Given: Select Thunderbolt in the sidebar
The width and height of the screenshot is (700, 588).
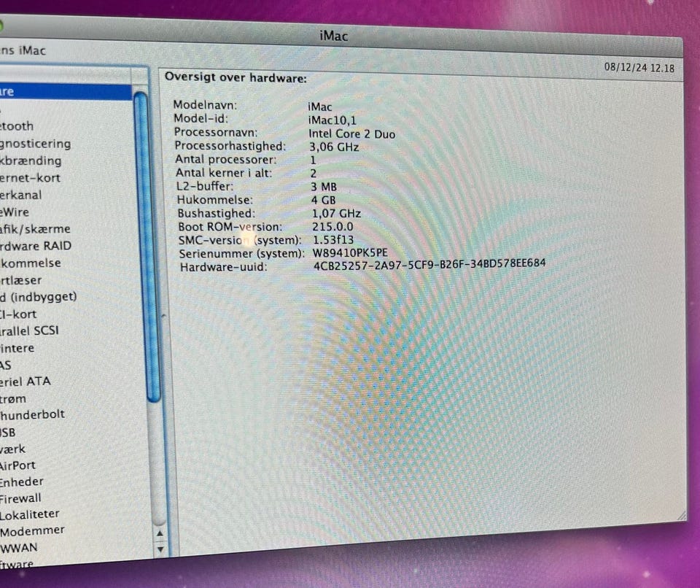Looking at the screenshot, I should [x=32, y=414].
